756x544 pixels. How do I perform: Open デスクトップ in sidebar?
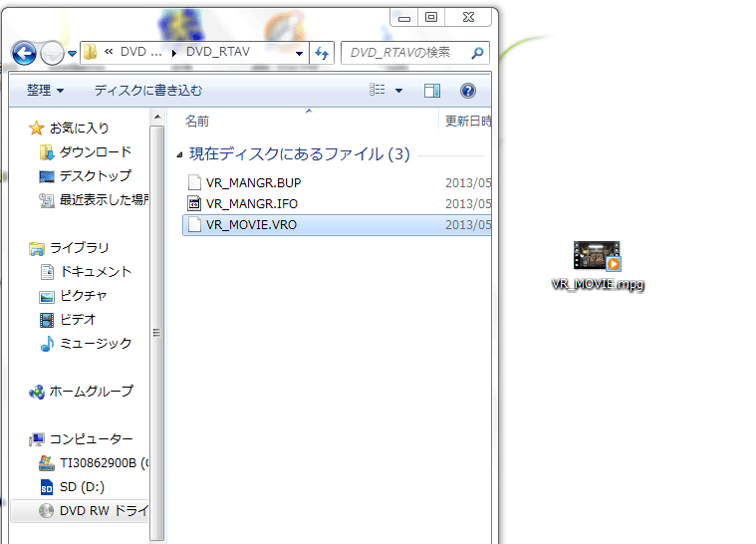96,176
